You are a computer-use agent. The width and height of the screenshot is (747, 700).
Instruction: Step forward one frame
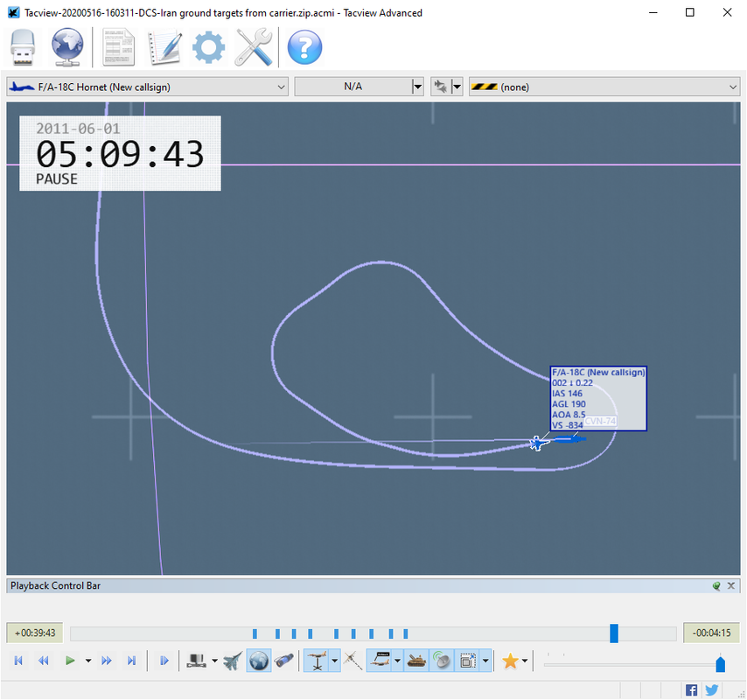pos(164,661)
